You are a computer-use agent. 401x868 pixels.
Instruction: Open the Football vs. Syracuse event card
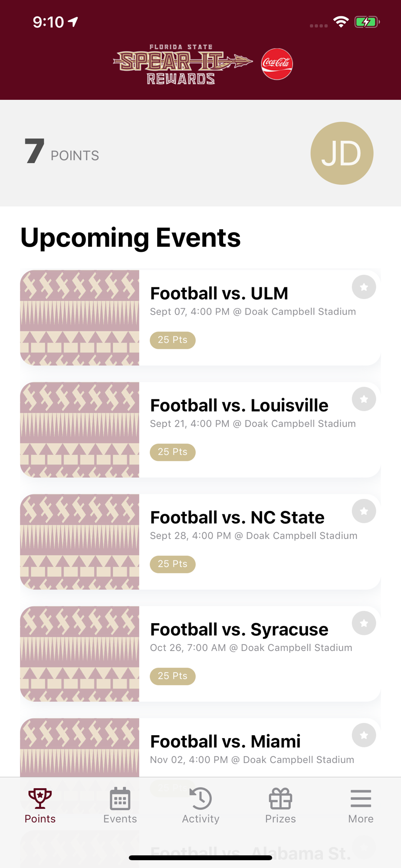(x=200, y=654)
